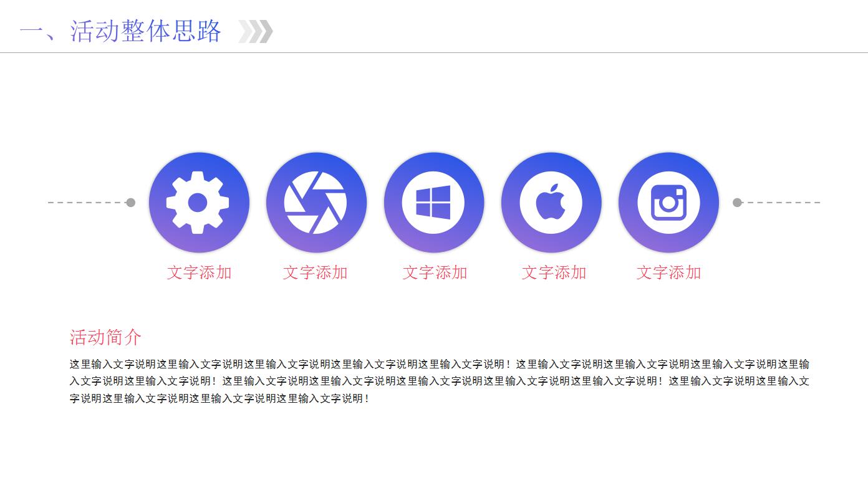Click the dot at the right dashed line end

pos(736,202)
